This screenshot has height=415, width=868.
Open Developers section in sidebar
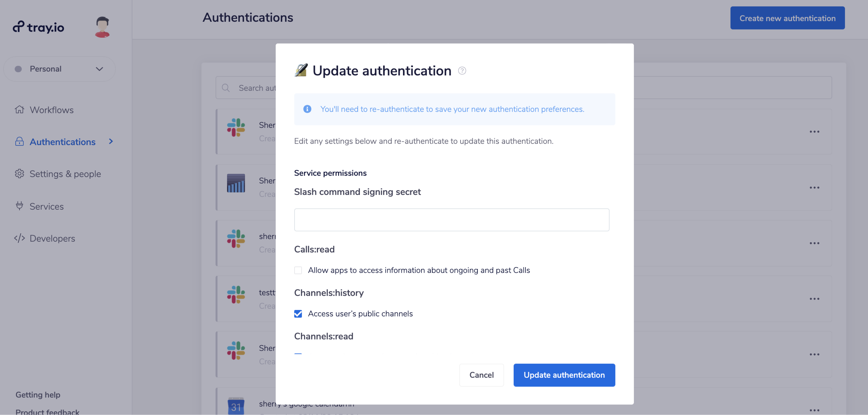52,238
